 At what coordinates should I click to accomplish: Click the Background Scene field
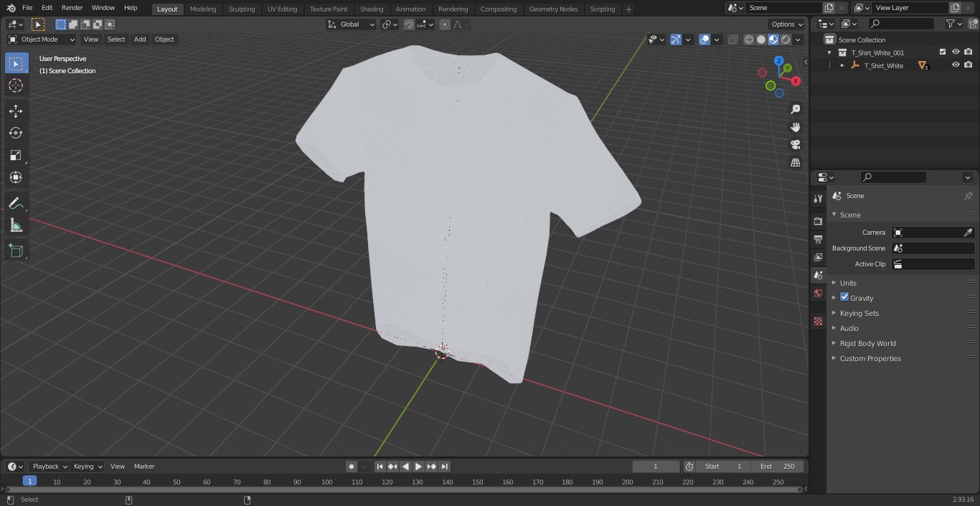[x=933, y=248]
